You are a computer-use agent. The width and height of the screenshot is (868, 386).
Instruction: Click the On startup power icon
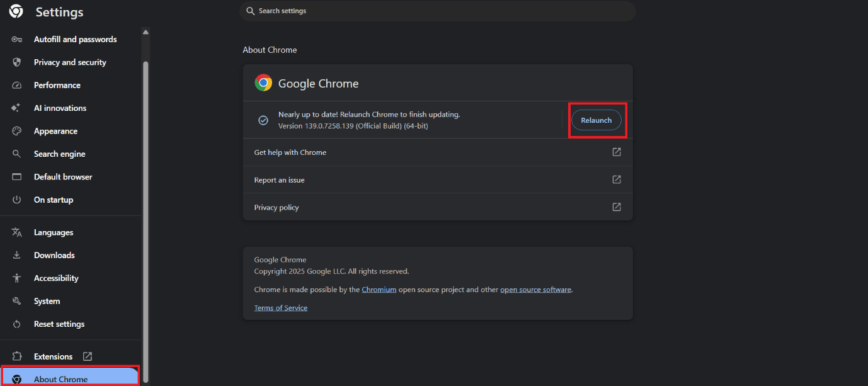17,200
